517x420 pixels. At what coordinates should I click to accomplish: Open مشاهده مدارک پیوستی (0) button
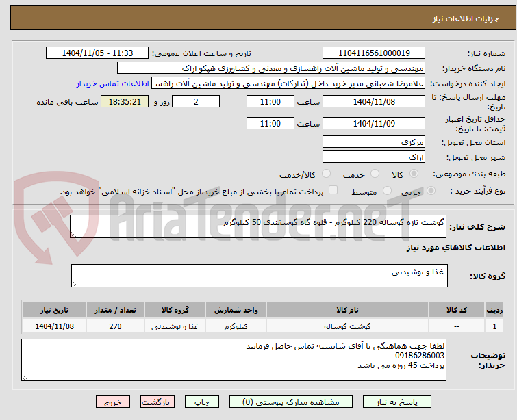291,402
